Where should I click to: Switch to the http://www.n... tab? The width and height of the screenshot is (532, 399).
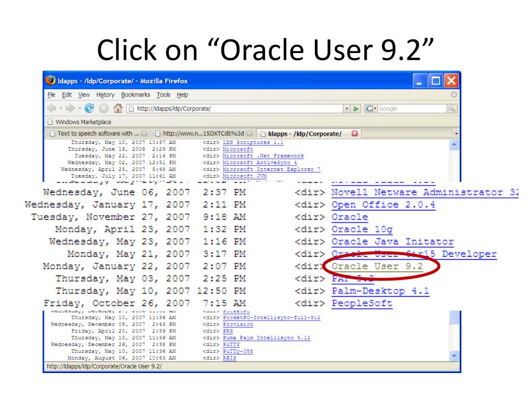point(203,134)
